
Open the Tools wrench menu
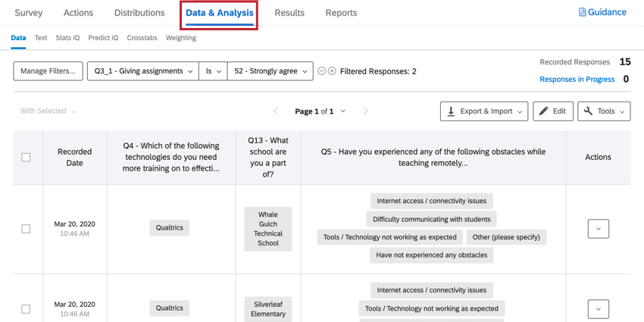pyautogui.click(x=604, y=111)
